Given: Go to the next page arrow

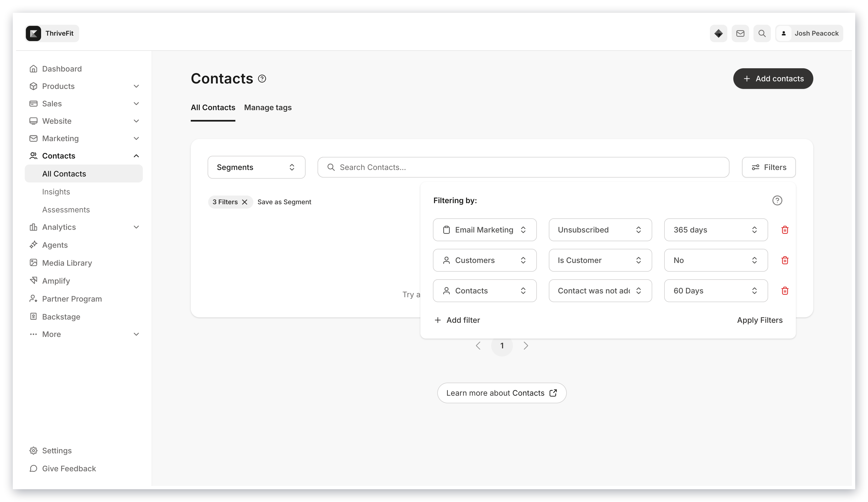Looking at the screenshot, I should click(x=526, y=346).
